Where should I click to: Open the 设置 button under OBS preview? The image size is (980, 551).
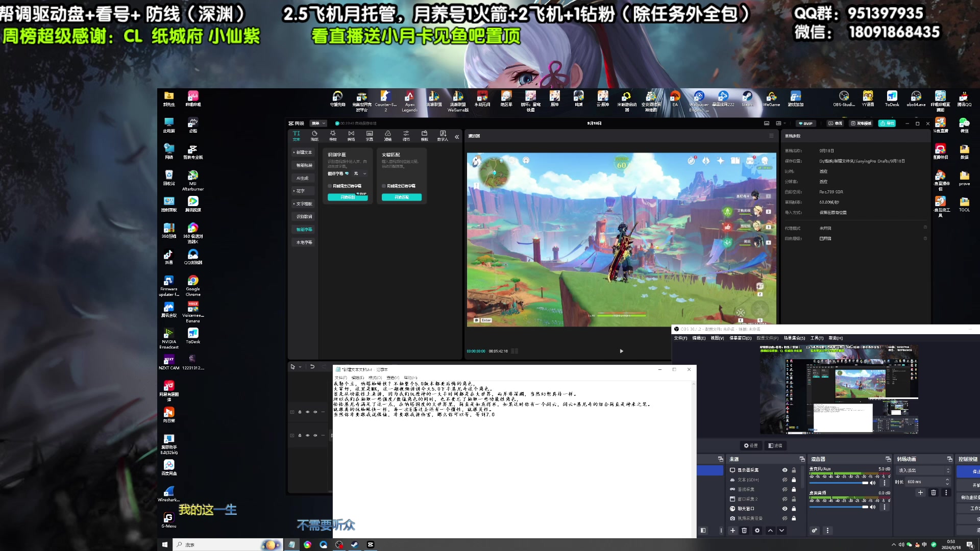pos(751,445)
